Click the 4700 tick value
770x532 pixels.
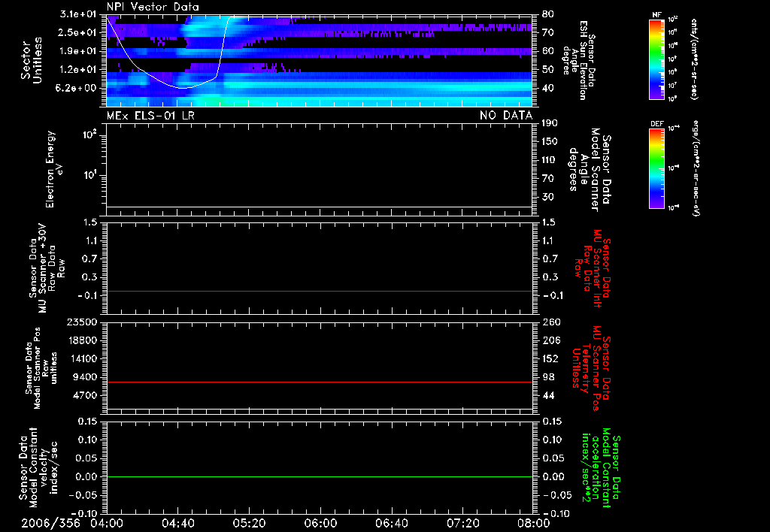tap(85, 395)
